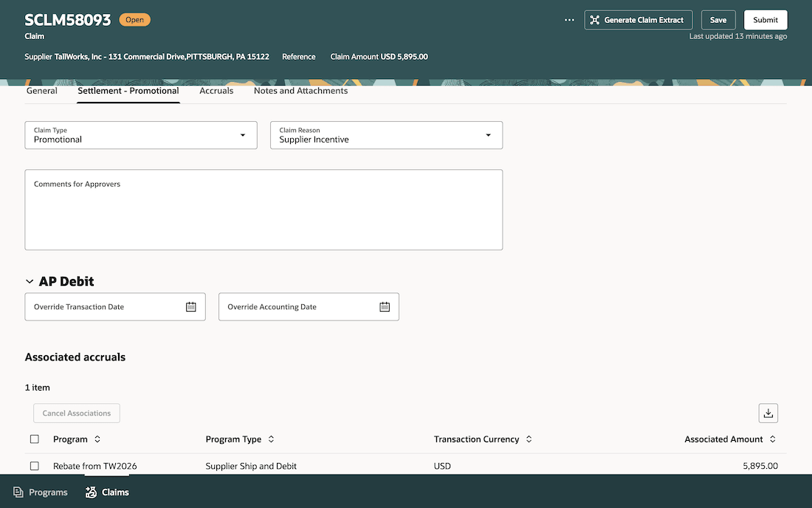
Task: Sort by the Program column
Action: [x=97, y=439]
